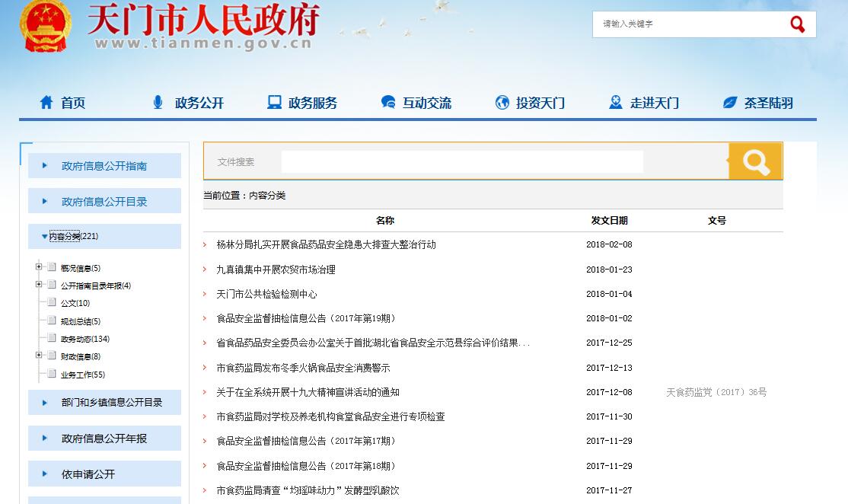Viewport: 848px width, 504px height.
Task: Click the leaf icon beside 茶圣陆羽
Action: (x=730, y=102)
